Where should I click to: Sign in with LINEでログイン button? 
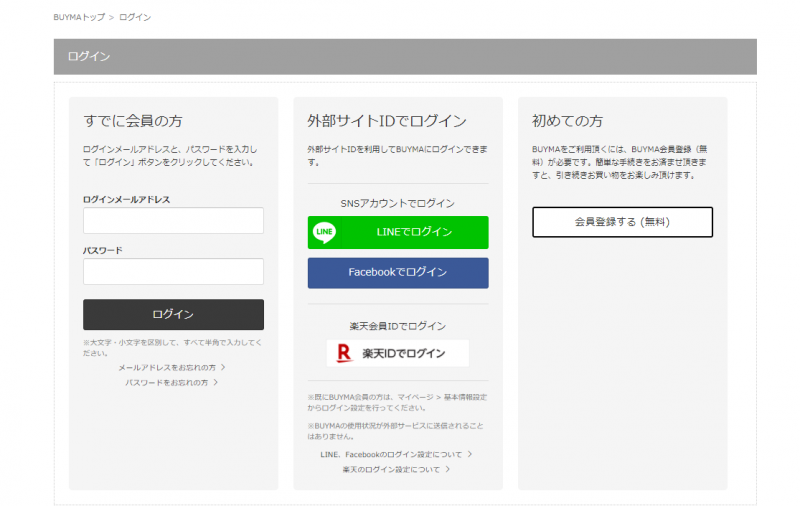pyautogui.click(x=397, y=232)
